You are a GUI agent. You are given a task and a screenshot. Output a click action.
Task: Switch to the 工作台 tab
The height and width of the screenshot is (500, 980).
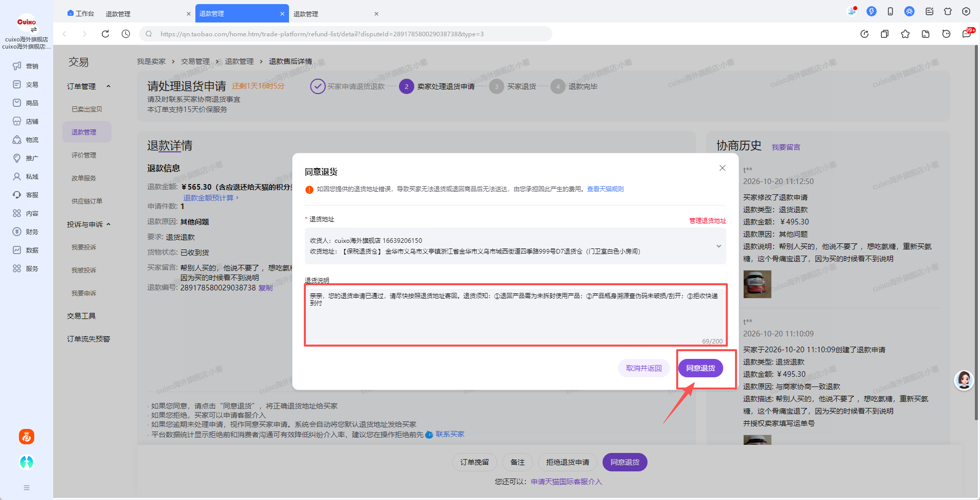[80, 14]
